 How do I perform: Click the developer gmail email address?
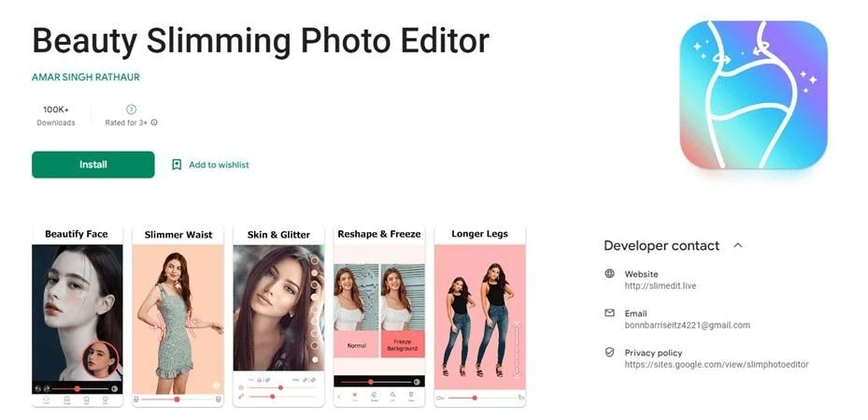coord(688,326)
